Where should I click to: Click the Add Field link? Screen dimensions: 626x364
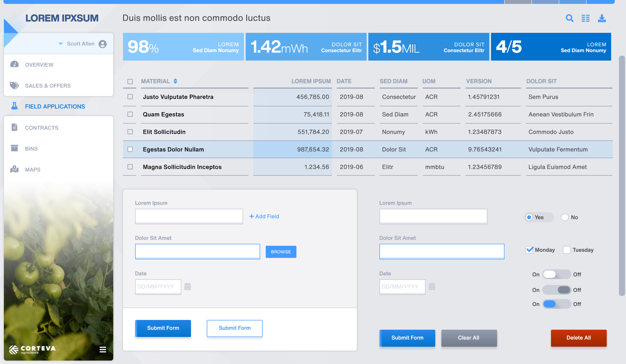[264, 216]
